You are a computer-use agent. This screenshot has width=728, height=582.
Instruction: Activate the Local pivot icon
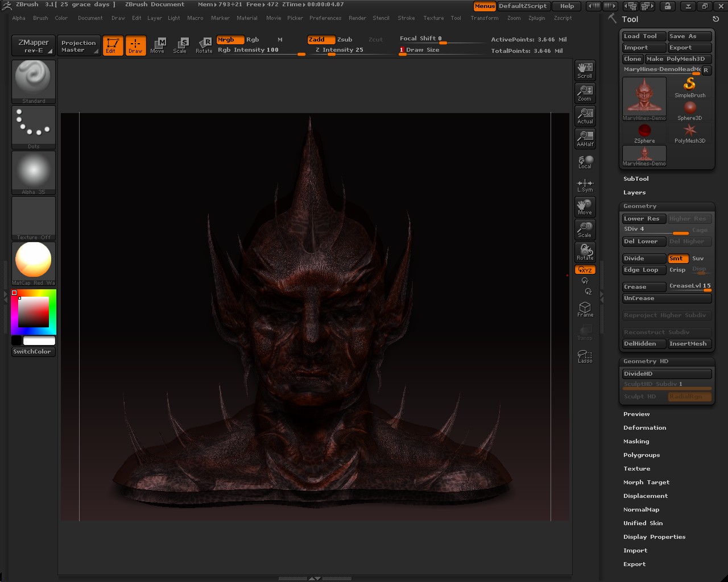tap(585, 161)
